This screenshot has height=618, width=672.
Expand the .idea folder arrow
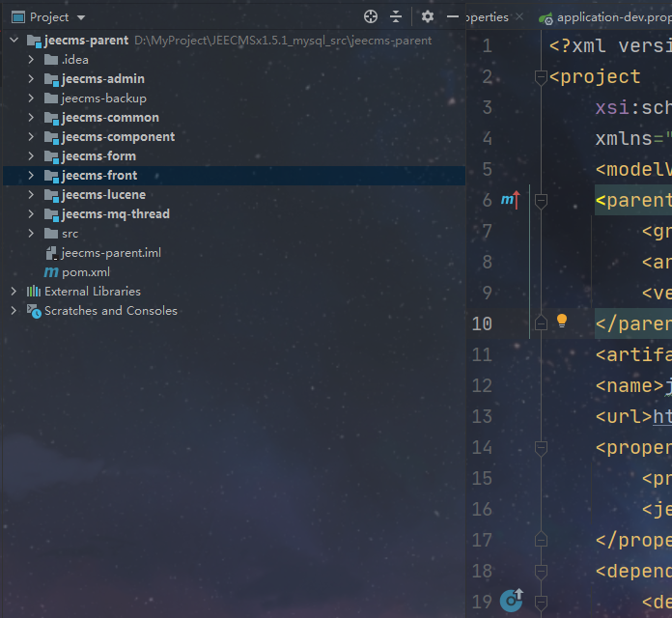pos(31,60)
